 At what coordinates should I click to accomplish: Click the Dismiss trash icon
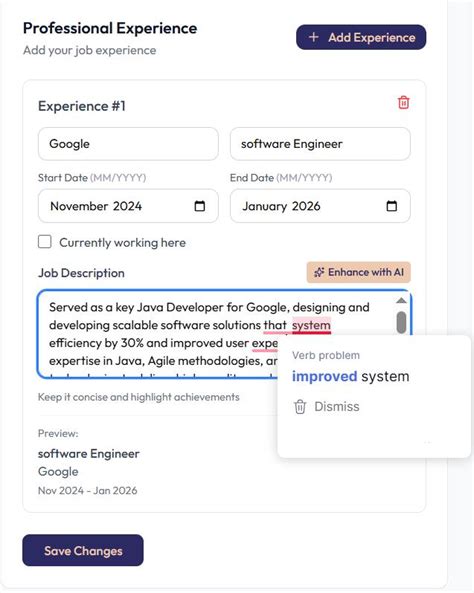coord(300,407)
